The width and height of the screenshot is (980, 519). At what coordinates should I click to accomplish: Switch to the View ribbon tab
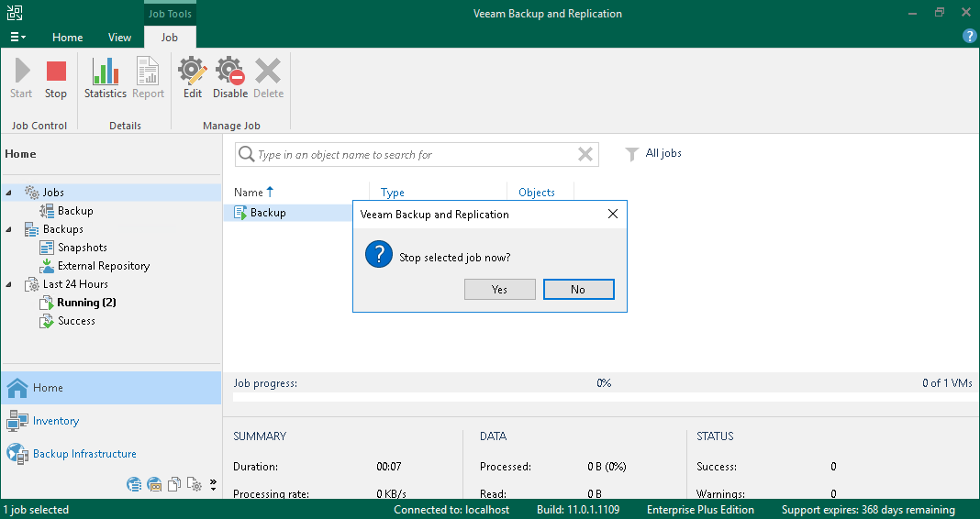pyautogui.click(x=119, y=38)
